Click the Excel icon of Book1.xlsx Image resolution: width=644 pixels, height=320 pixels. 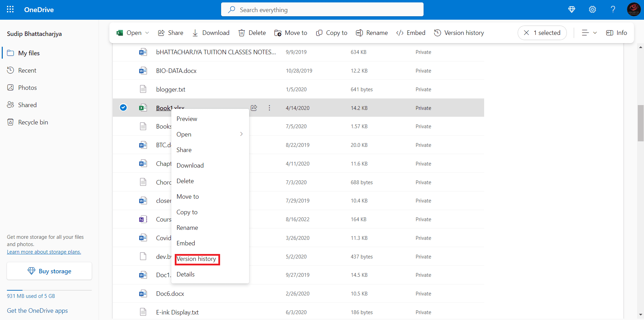coord(143,108)
